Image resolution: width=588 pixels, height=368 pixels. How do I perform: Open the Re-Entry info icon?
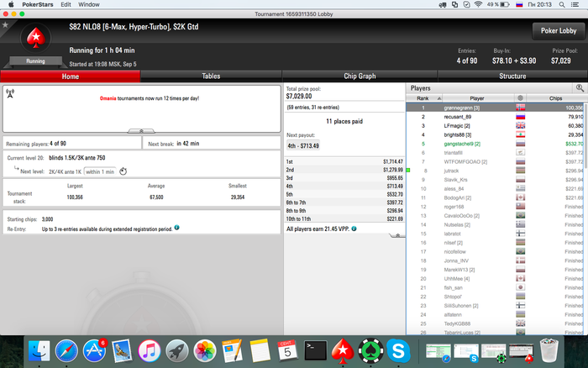tap(177, 228)
